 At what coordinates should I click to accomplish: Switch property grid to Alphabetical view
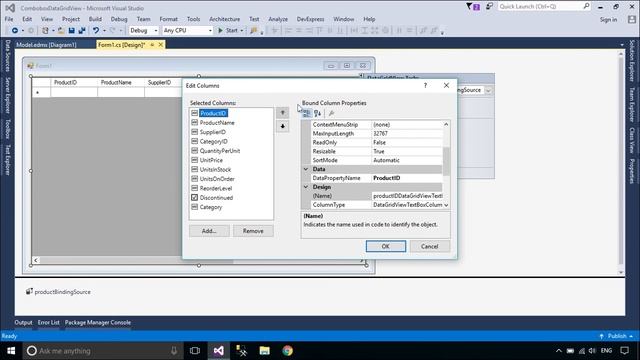pyautogui.click(x=317, y=113)
